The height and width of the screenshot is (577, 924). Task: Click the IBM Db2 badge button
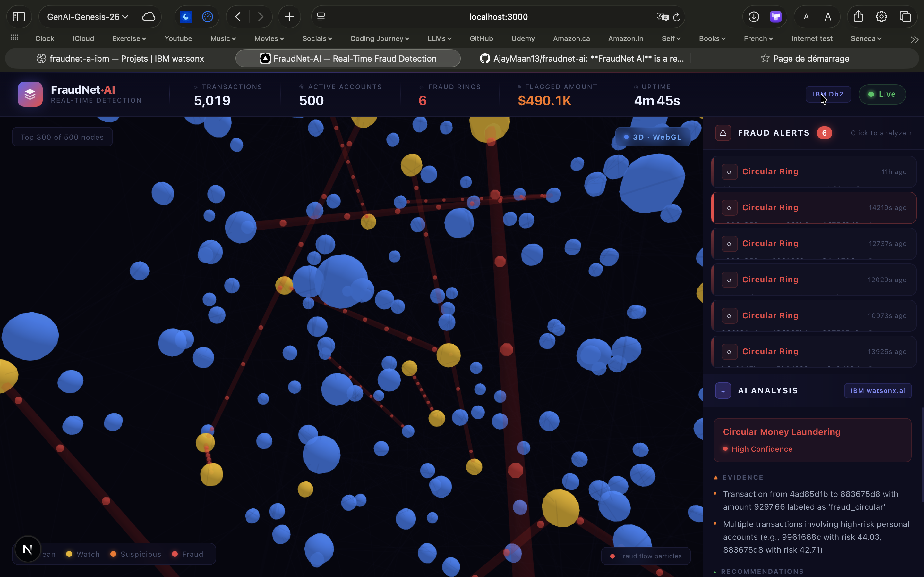828,94
